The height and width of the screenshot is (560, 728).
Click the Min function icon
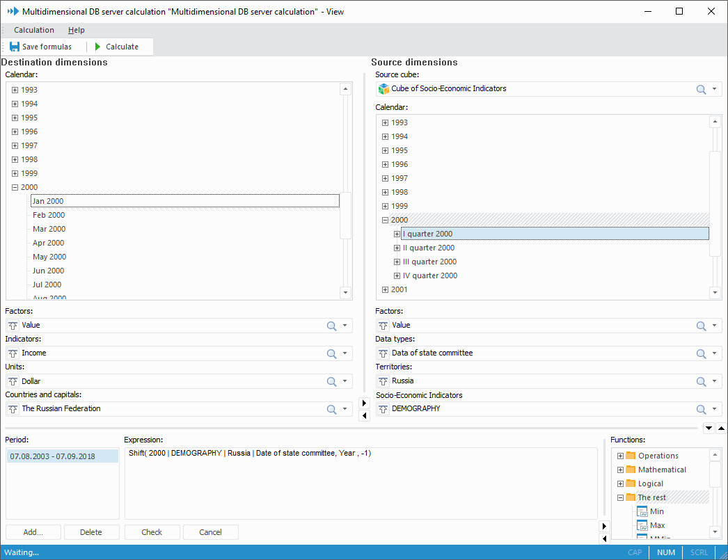642,511
